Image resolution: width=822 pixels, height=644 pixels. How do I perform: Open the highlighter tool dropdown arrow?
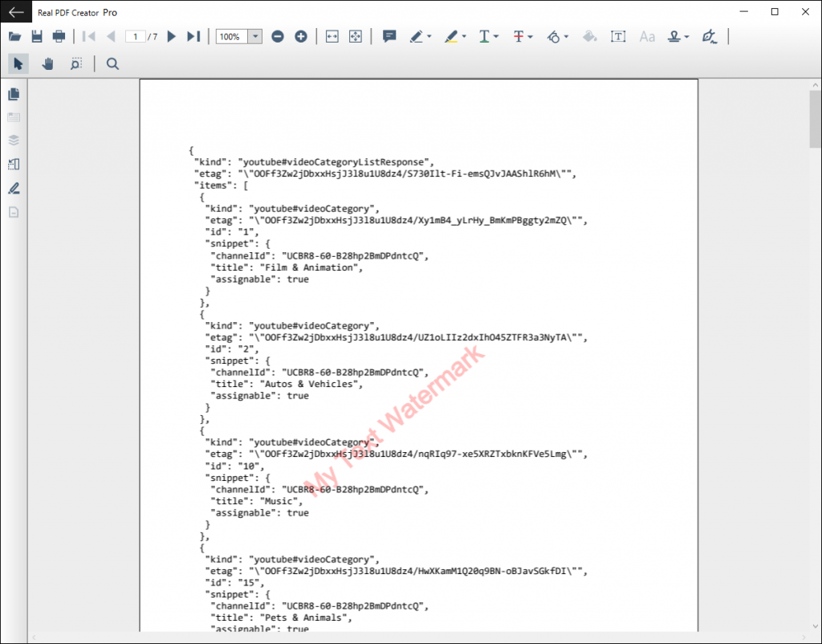coord(464,37)
